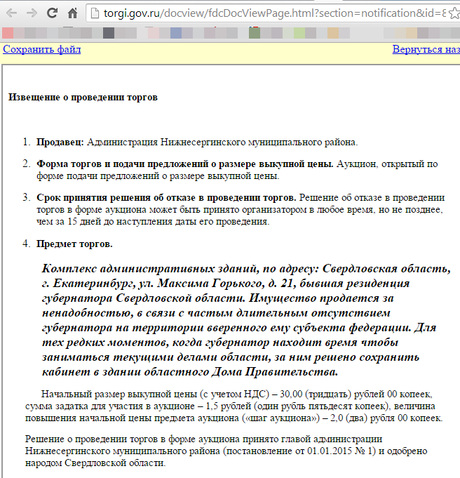This screenshot has width=460, height=478.
Task: Click the label 'Предмет торгов.'
Action: (74, 244)
